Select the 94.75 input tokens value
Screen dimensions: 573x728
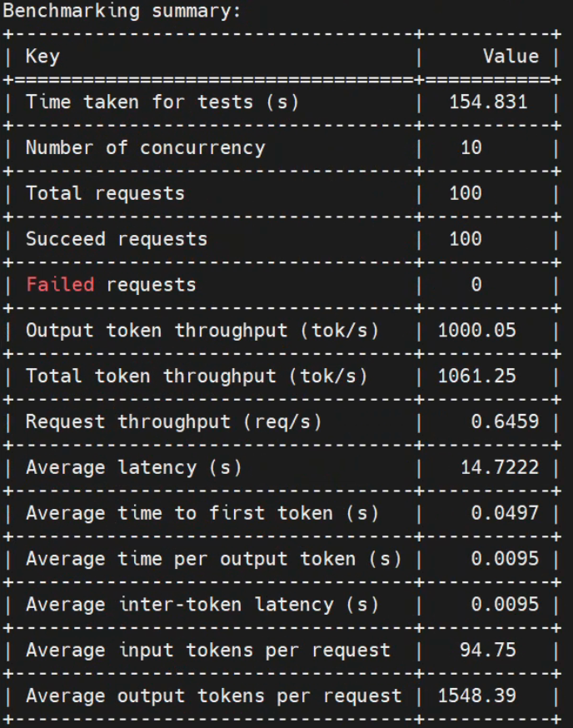tap(488, 650)
